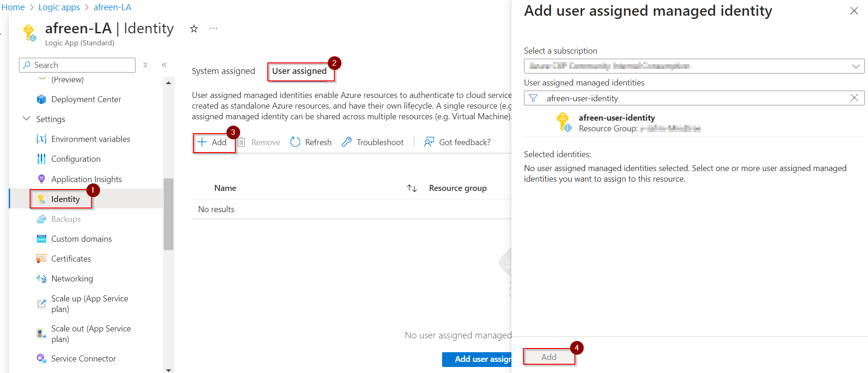
Task: Click the Service Connector icon
Action: 42,358
